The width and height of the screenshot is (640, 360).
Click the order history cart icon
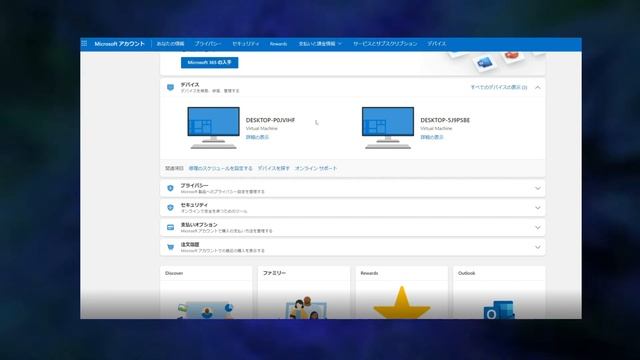(x=170, y=247)
